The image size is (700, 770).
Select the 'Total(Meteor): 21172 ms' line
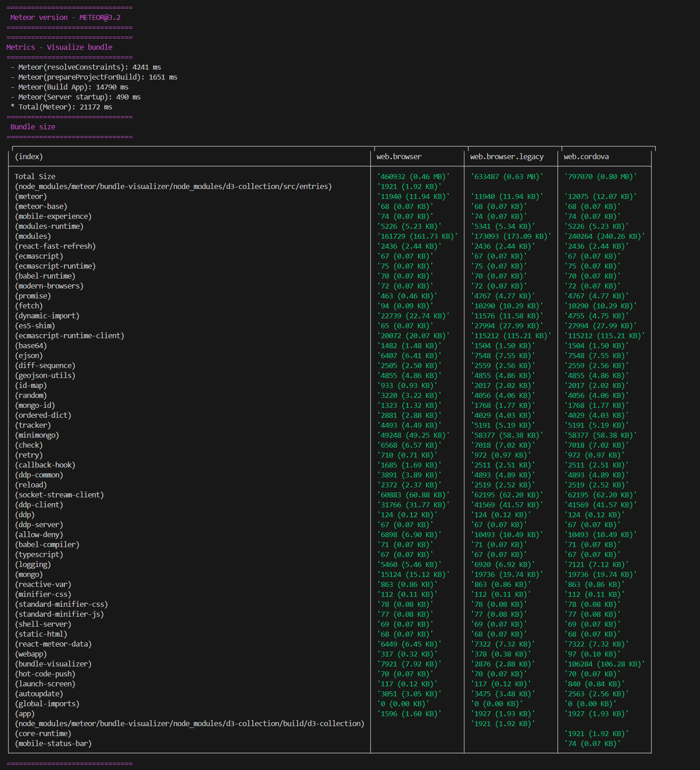[x=65, y=107]
